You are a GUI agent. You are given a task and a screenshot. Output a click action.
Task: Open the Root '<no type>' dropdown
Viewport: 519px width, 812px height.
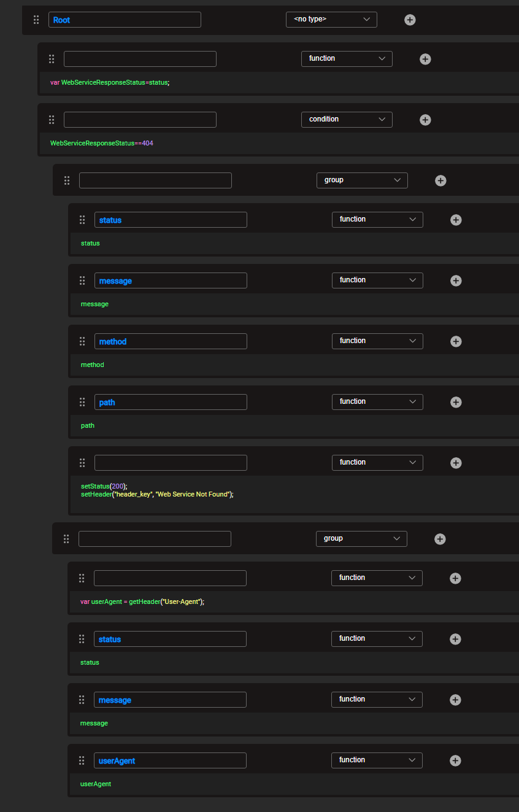[x=331, y=20]
